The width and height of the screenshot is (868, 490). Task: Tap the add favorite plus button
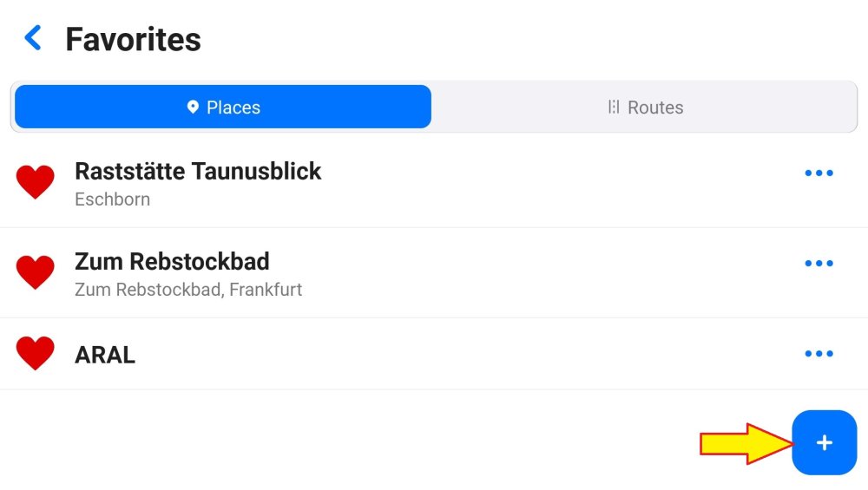click(824, 442)
